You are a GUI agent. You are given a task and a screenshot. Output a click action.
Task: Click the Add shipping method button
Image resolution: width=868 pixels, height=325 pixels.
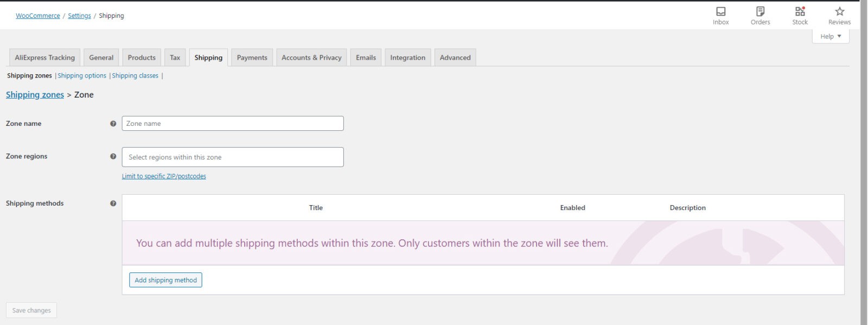pyautogui.click(x=165, y=280)
